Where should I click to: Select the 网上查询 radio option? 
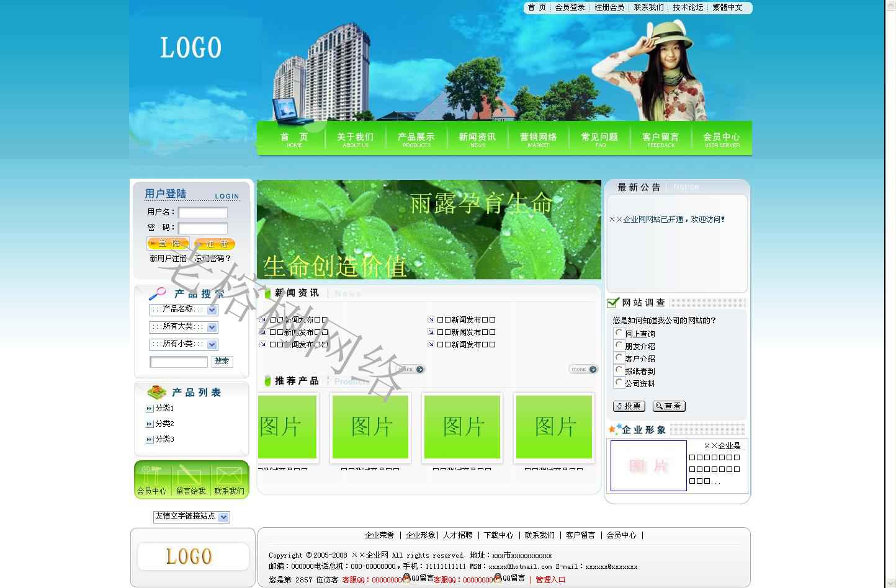pyautogui.click(x=619, y=333)
